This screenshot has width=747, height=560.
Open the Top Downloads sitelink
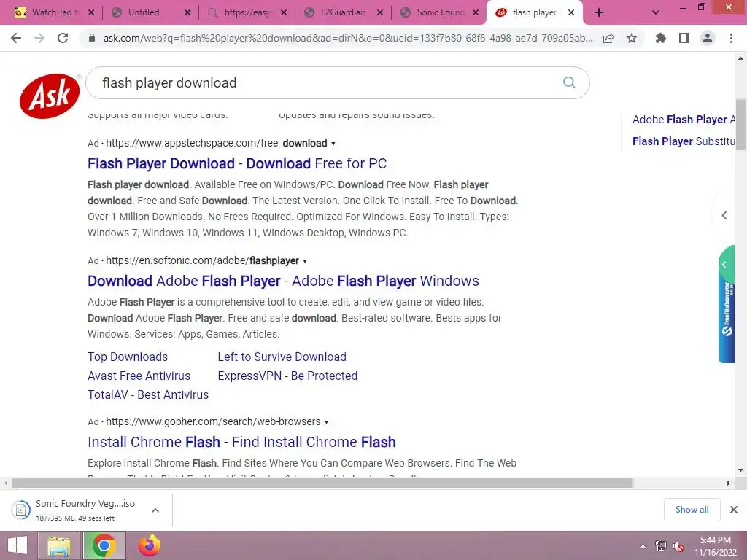pos(128,357)
